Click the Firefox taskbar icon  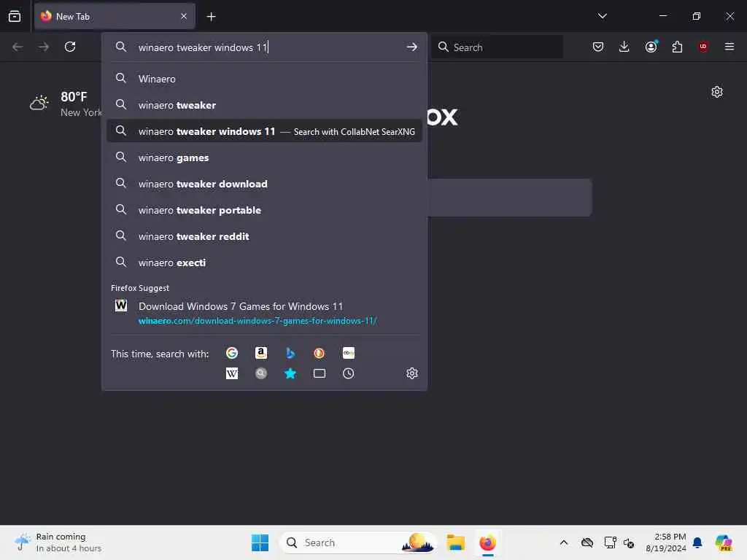pyautogui.click(x=487, y=542)
